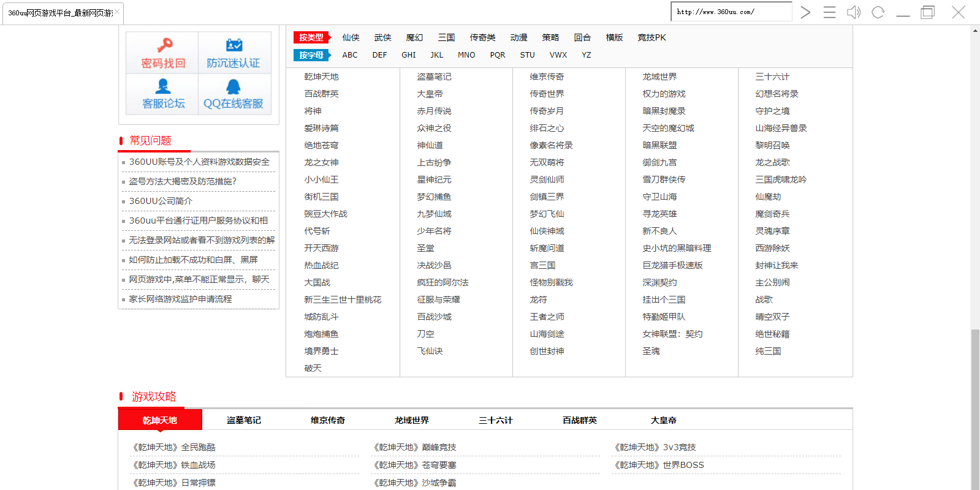Click the URL address input field
The image size is (980, 490).
click(731, 12)
